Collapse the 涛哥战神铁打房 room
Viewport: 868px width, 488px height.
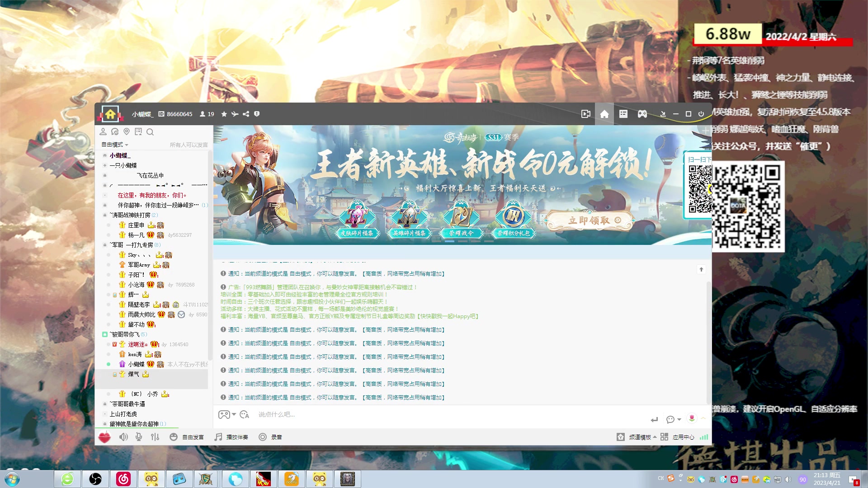(105, 215)
